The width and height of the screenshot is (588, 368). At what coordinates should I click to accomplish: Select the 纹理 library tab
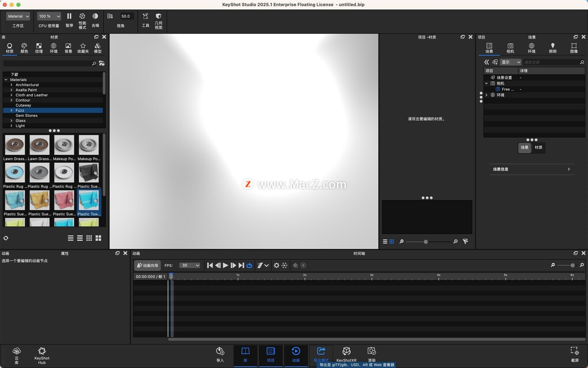(x=39, y=48)
